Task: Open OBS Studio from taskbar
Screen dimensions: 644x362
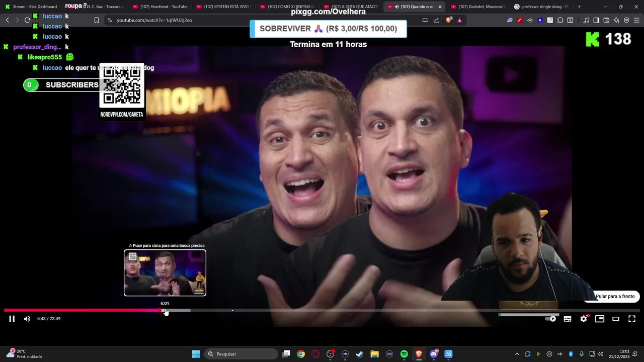Action: tap(331, 354)
